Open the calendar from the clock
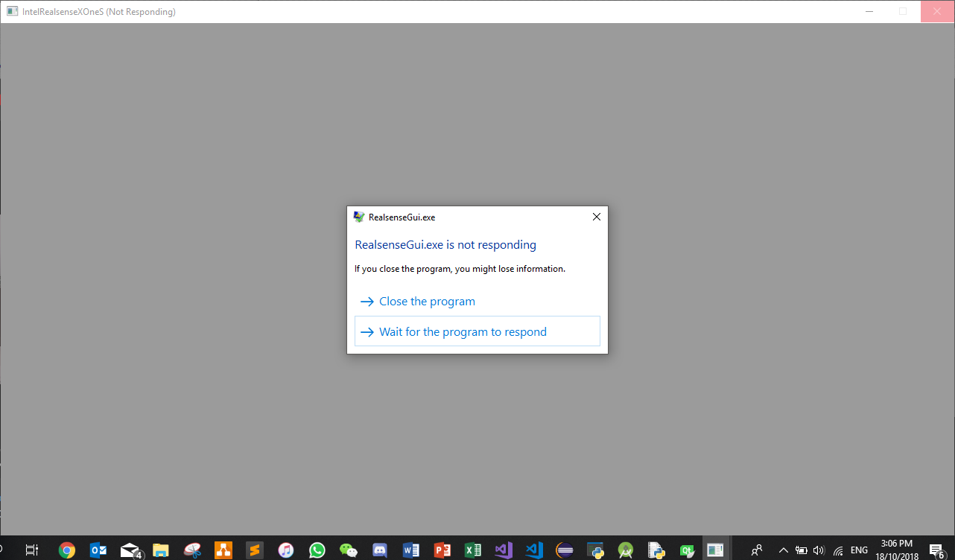The image size is (955, 560). pos(898,550)
